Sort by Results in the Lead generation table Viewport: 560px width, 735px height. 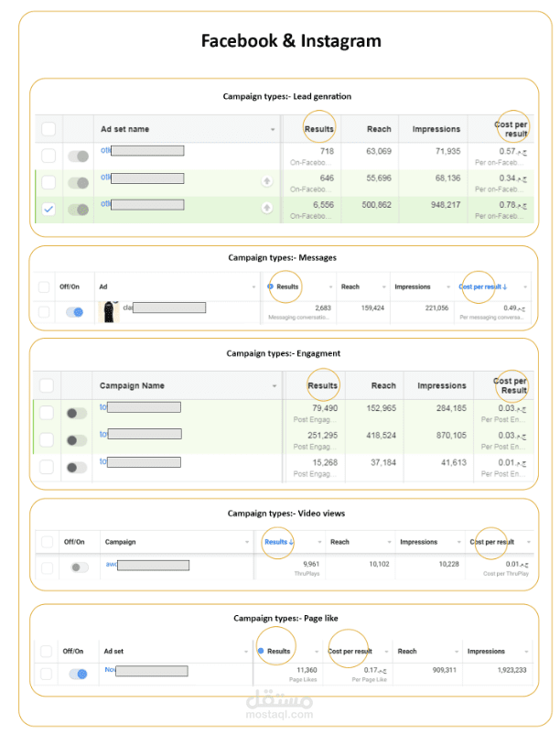point(319,129)
